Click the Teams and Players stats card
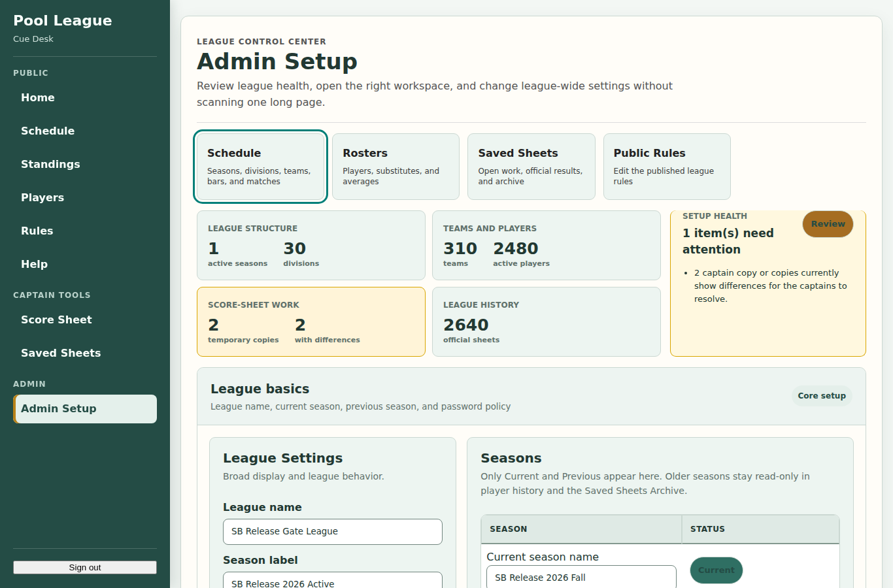This screenshot has width=893, height=588. tap(547, 245)
